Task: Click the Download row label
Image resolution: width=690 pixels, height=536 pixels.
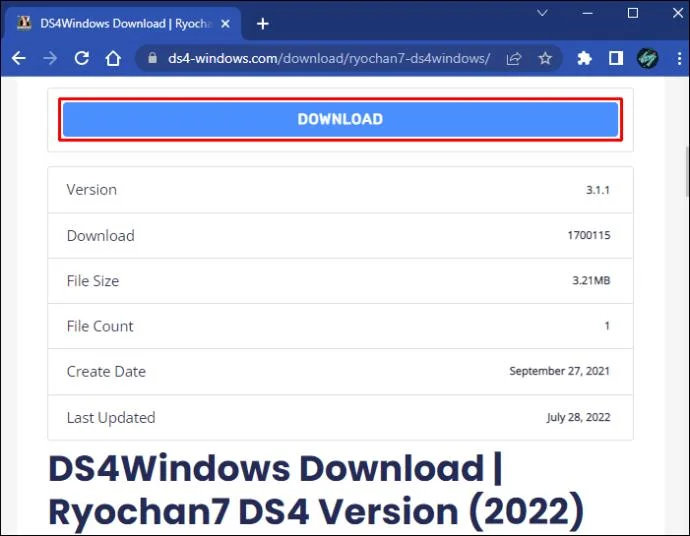Action: (101, 236)
